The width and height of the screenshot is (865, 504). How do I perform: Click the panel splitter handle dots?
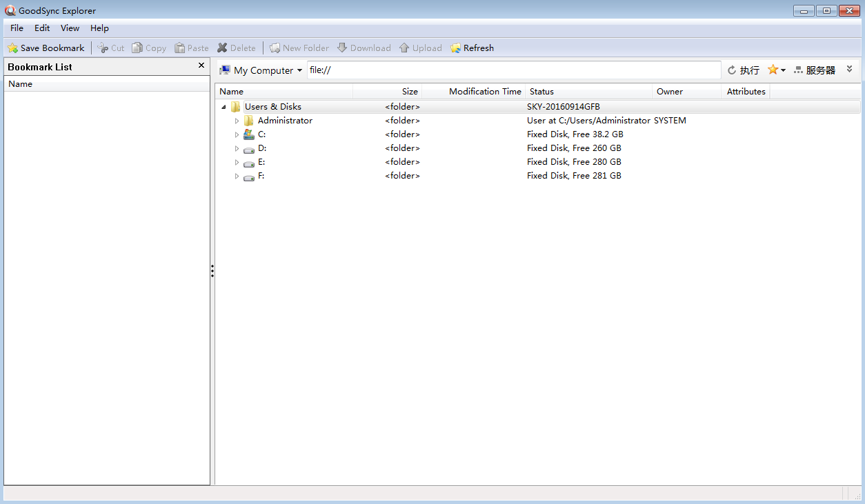(212, 271)
